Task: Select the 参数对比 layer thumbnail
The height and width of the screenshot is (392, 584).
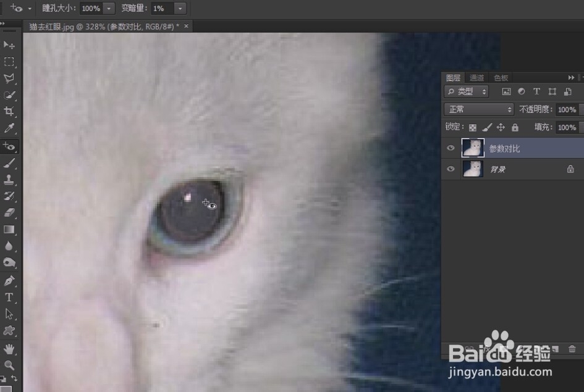Action: point(473,148)
